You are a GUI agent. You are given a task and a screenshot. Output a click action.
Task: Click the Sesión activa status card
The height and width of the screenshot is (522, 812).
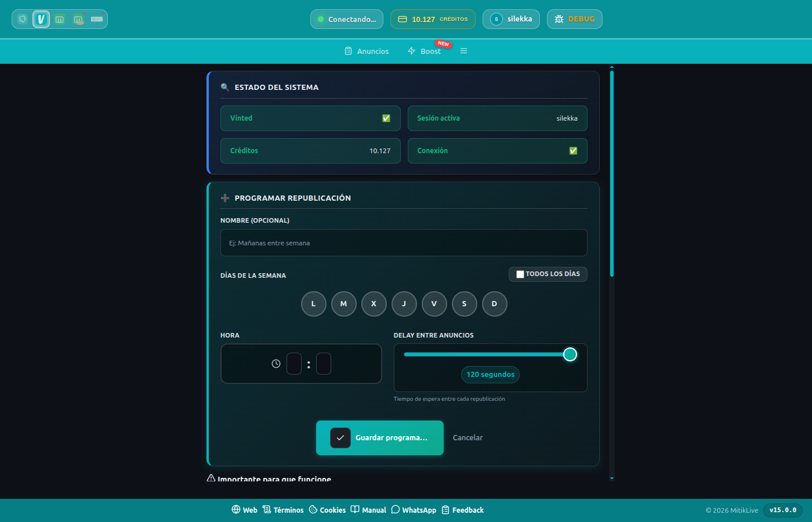[x=498, y=118]
